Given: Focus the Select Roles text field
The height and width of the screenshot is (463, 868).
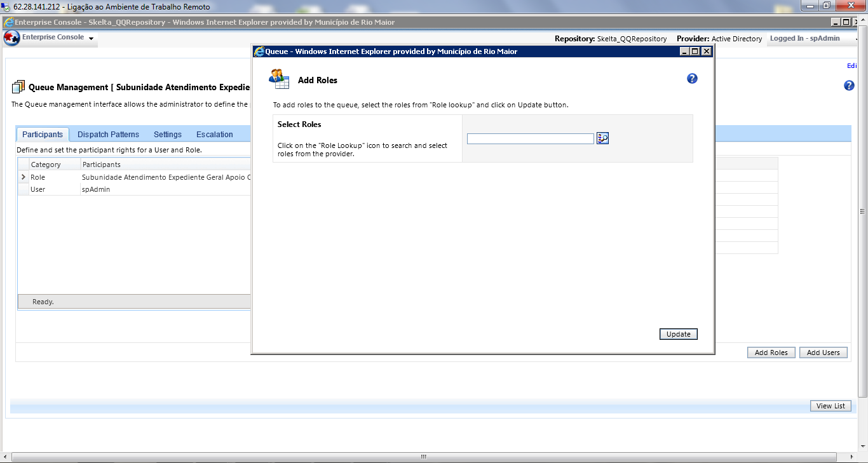Looking at the screenshot, I should click(x=531, y=138).
